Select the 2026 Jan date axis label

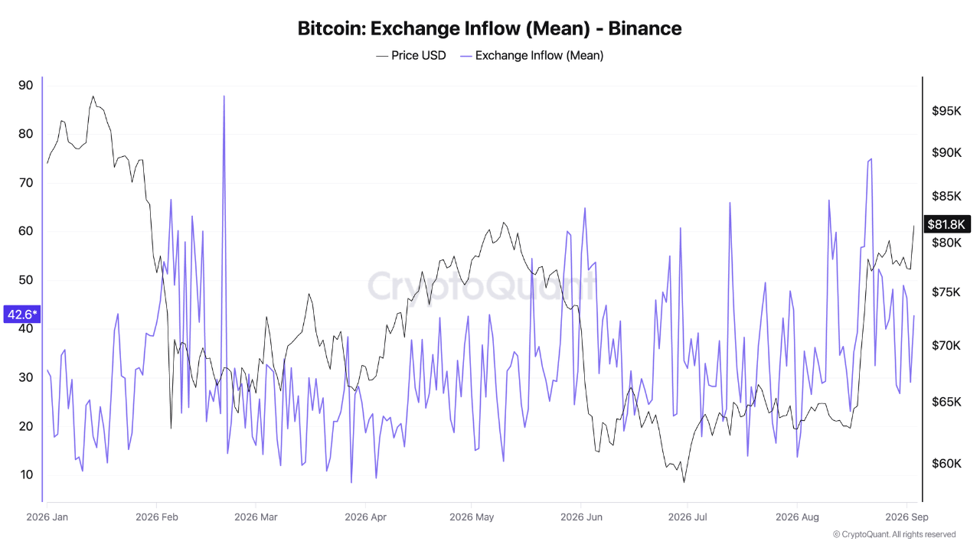(x=47, y=517)
